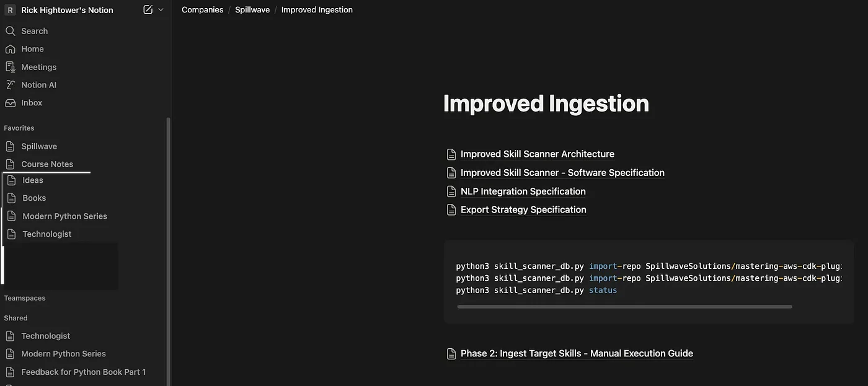Select Books in the Favorites list

coord(33,197)
